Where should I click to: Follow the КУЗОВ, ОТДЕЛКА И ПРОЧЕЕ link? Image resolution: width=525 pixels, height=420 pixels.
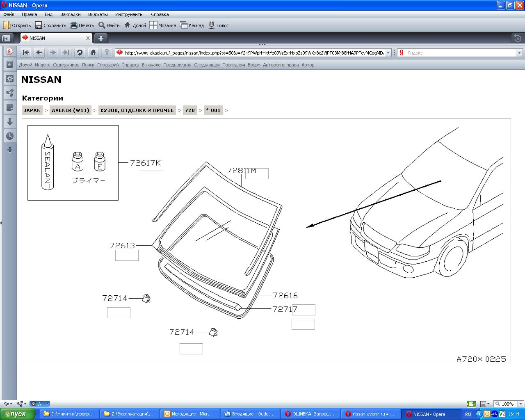tap(137, 110)
